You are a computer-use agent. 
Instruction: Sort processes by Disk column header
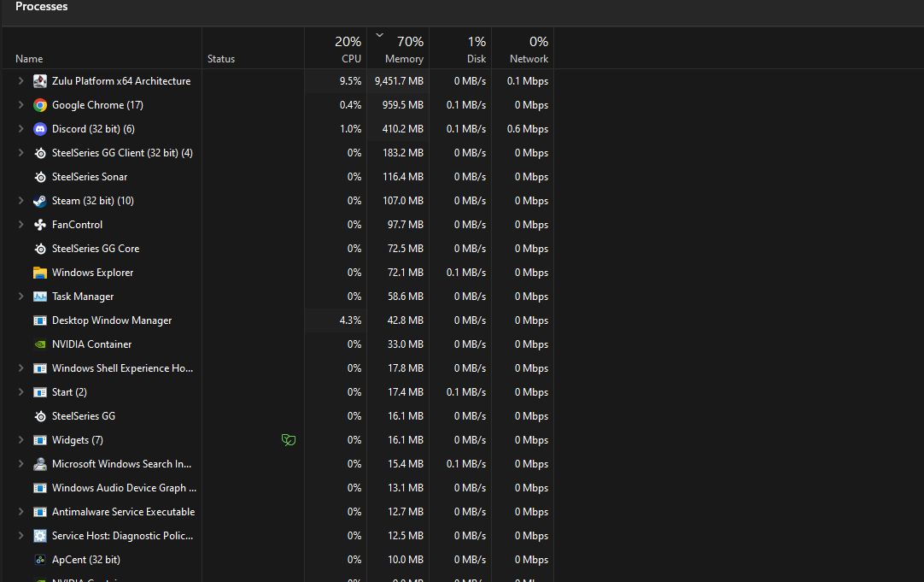pyautogui.click(x=477, y=59)
